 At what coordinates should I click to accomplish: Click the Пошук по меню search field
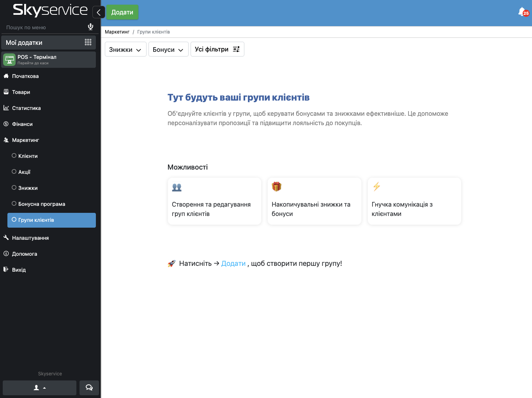(43, 27)
